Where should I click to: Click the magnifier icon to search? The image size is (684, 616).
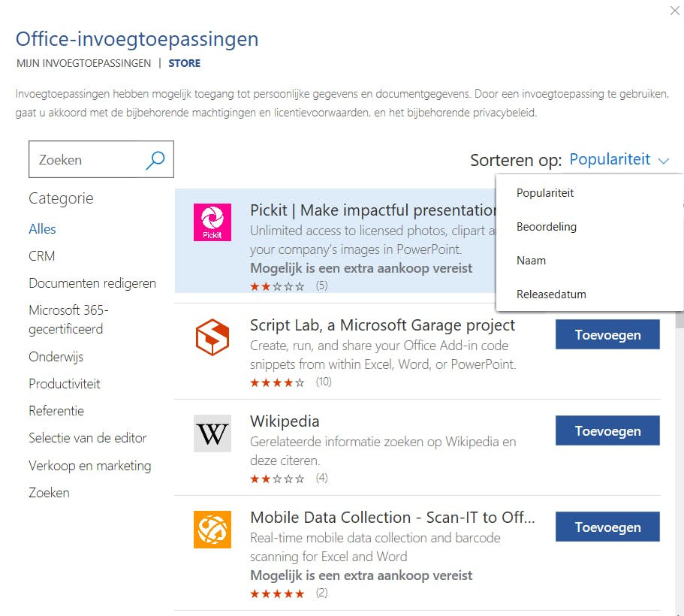coord(155,159)
